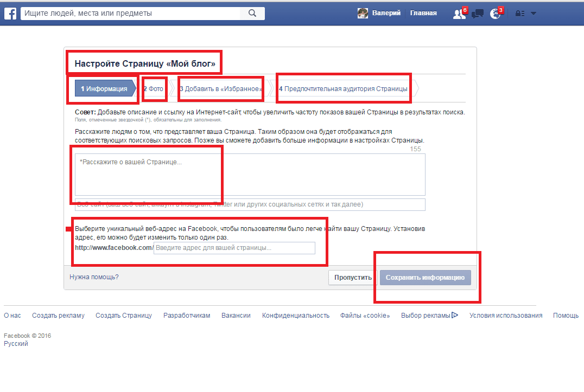Screen dimensions: 584x392
Task: Open the Нужна помощь? link
Action: [x=94, y=277]
